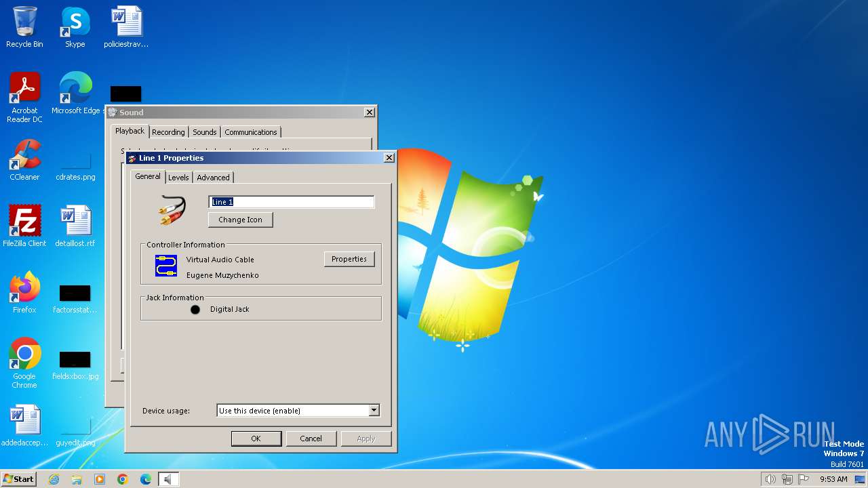Click the Line 1 RCA cable device icon
The width and height of the screenshot is (868, 488).
click(x=172, y=210)
